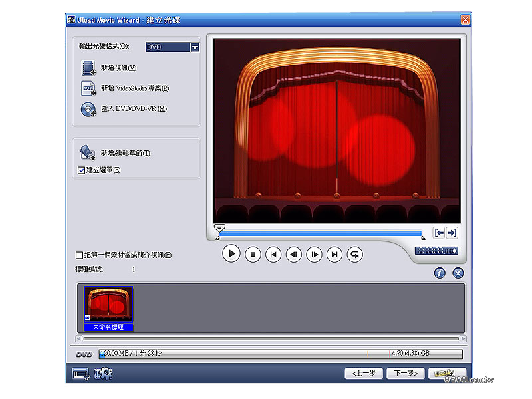Click the 新增 VideoStudio 專案 text label

pyautogui.click(x=135, y=88)
